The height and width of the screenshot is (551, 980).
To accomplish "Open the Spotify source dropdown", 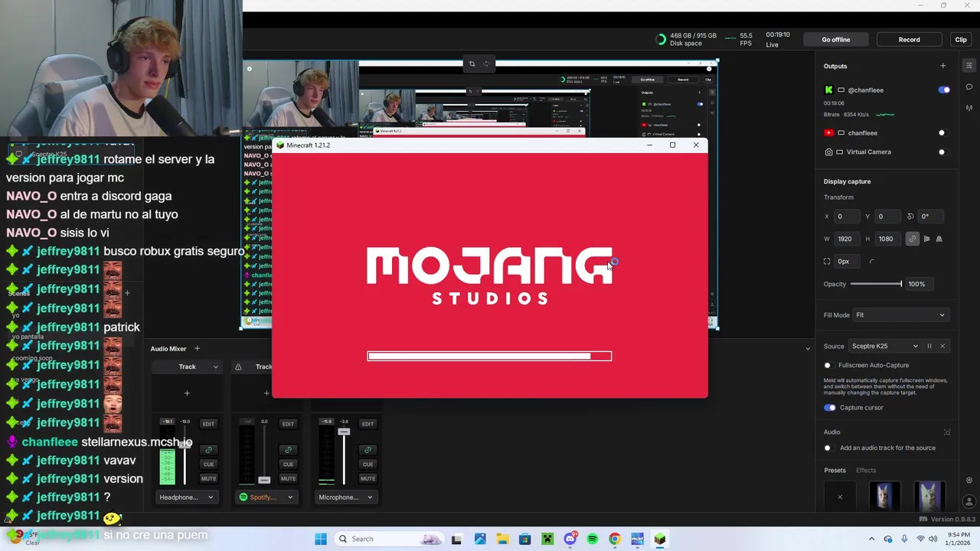I will click(266, 497).
